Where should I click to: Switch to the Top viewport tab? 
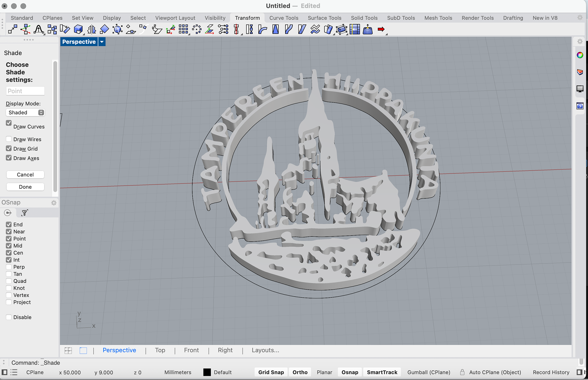(x=160, y=350)
